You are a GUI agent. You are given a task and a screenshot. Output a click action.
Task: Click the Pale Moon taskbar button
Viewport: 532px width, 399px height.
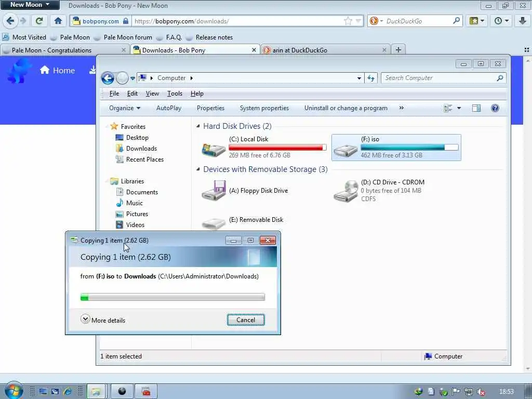pos(122,391)
